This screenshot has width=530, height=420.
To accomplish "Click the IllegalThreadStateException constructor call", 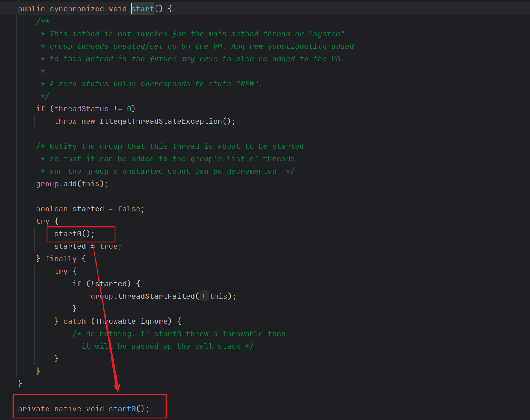I will click(161, 121).
